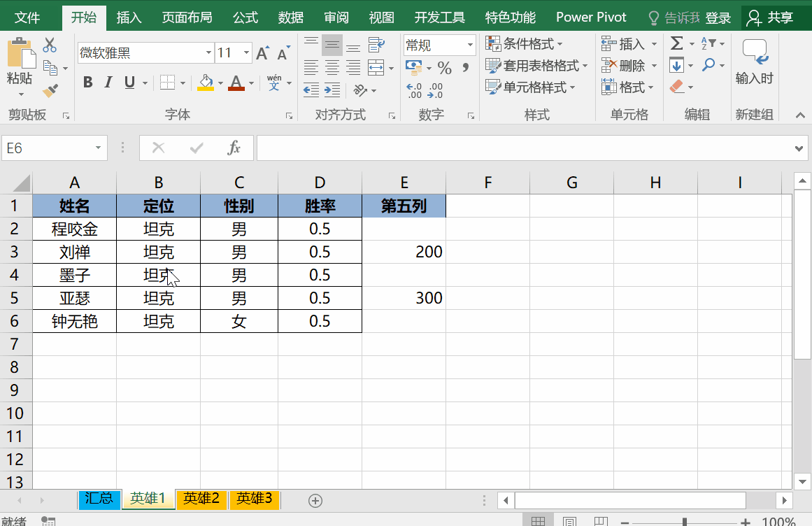
Task: Click the zoom slider handle
Action: [x=685, y=522]
